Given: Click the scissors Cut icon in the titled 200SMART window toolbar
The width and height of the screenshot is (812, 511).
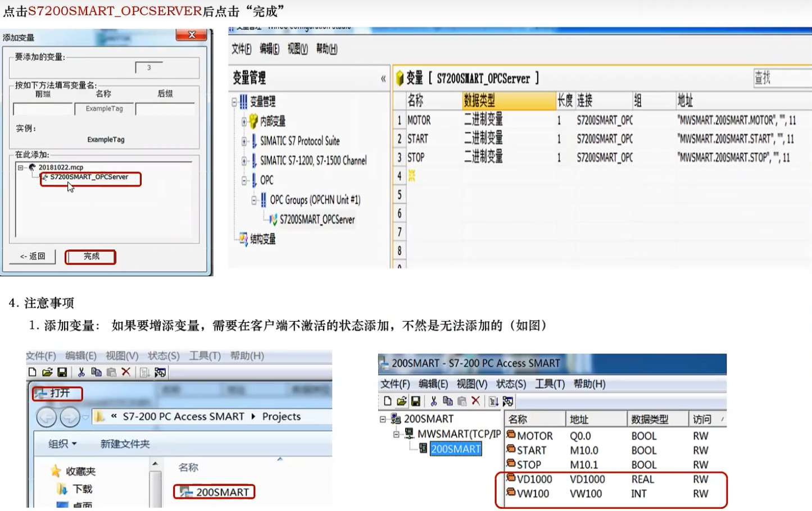Looking at the screenshot, I should click(x=433, y=401).
